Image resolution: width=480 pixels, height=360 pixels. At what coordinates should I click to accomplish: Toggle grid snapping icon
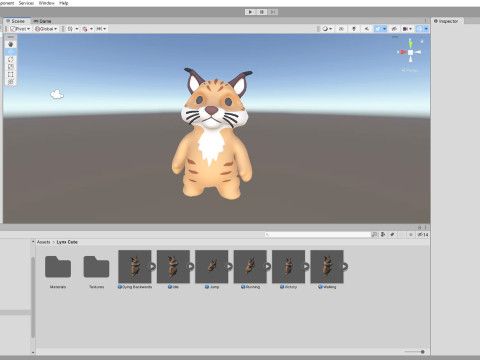85,29
